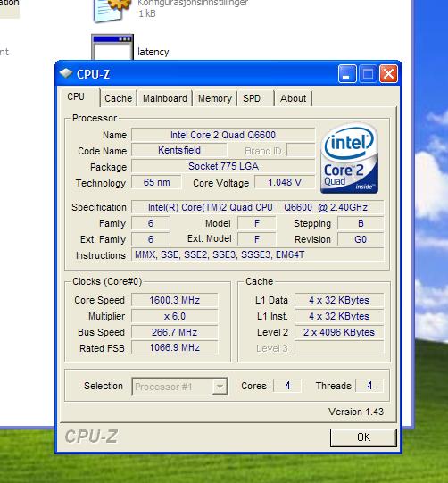Click the Core Speed value 1600.3 MHz

coord(175,300)
